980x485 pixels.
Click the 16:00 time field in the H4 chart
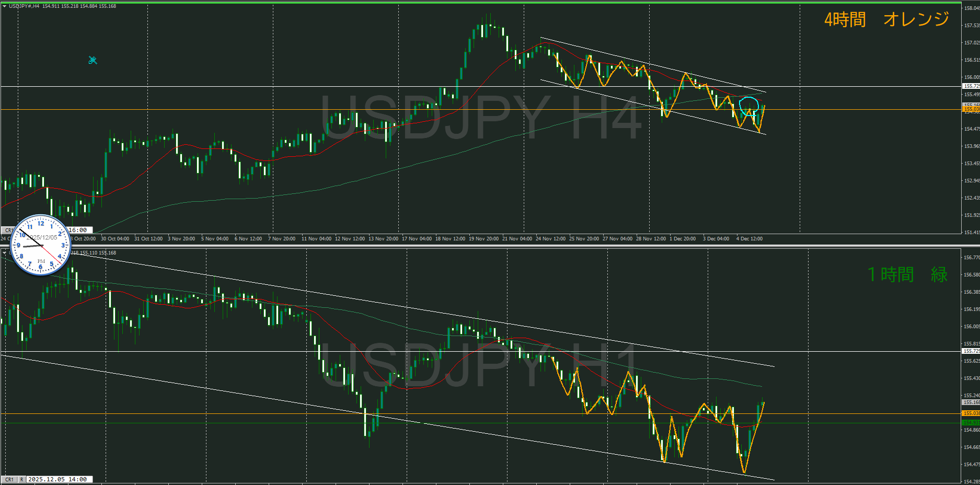tap(78, 230)
